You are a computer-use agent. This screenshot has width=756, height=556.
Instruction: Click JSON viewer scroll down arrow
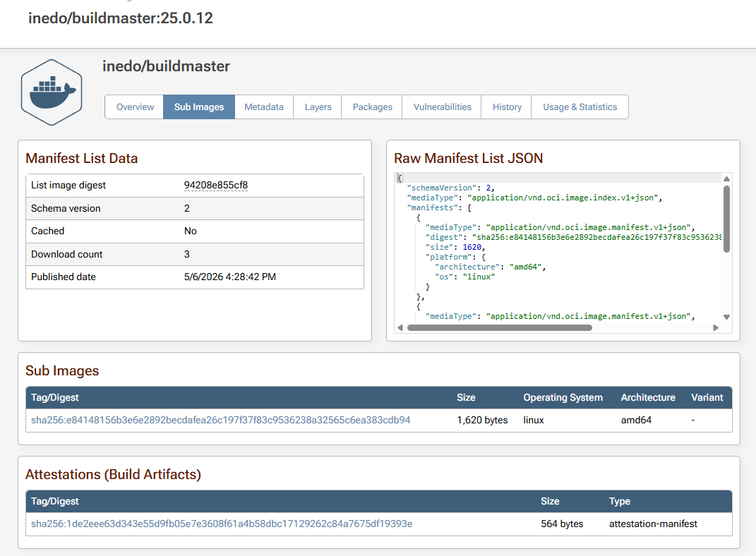pos(726,317)
